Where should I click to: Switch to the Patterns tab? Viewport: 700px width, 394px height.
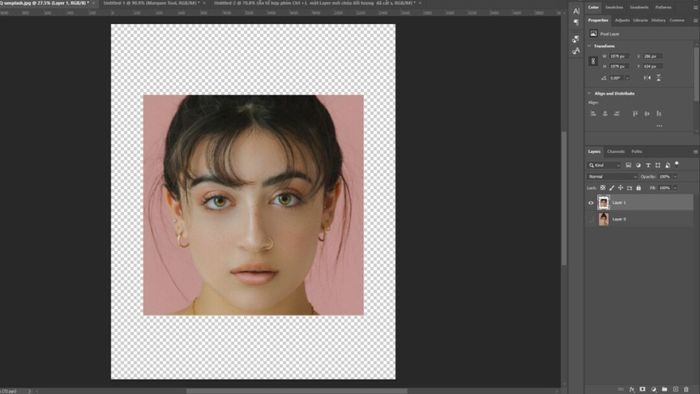click(x=663, y=7)
